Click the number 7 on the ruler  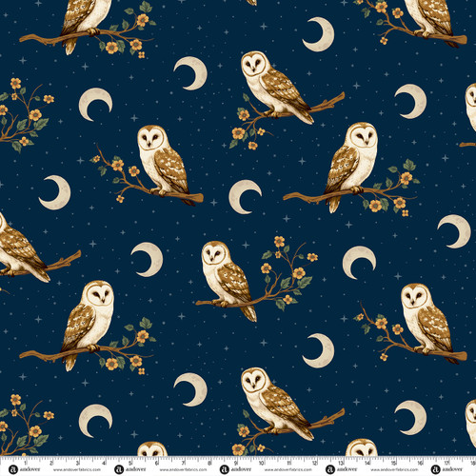tap(184, 464)
